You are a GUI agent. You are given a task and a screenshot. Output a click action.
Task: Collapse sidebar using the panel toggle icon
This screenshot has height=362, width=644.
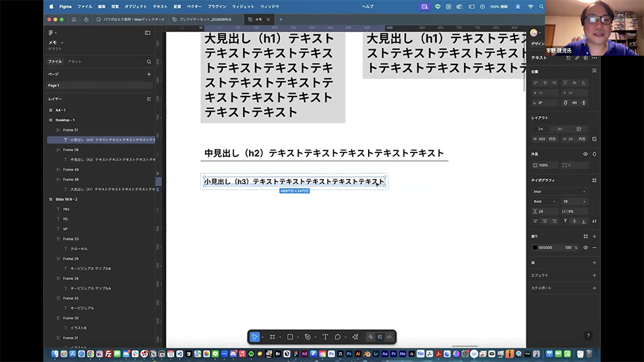[x=147, y=33]
